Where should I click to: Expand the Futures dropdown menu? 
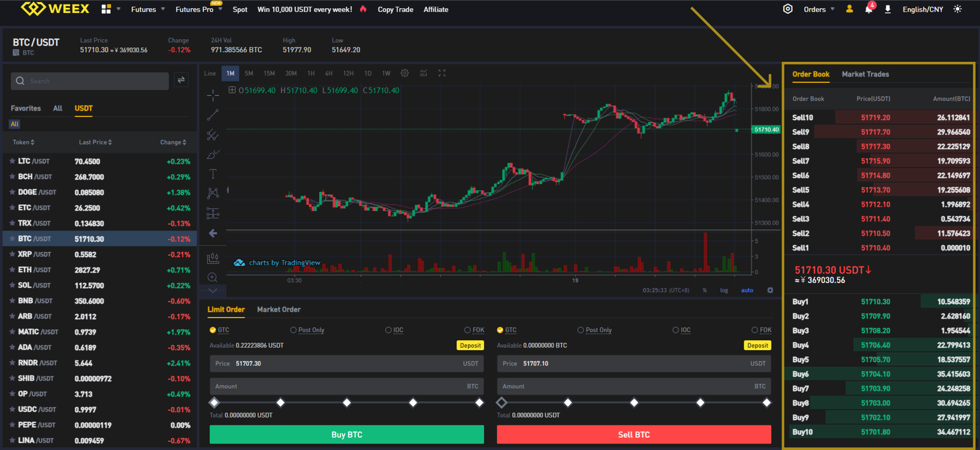148,9
